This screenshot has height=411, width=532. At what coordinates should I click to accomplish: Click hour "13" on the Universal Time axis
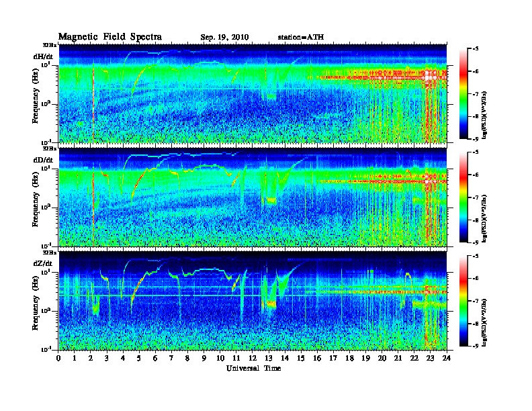tap(269, 358)
